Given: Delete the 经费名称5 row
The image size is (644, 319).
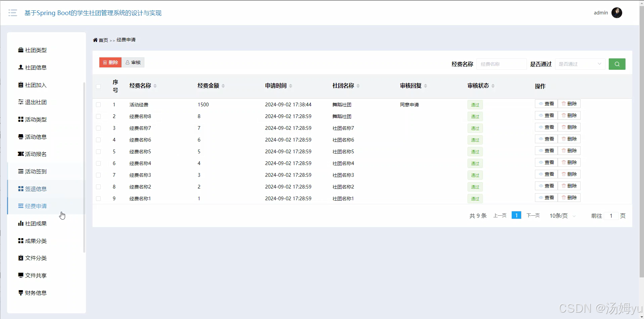Looking at the screenshot, I should pos(569,151).
